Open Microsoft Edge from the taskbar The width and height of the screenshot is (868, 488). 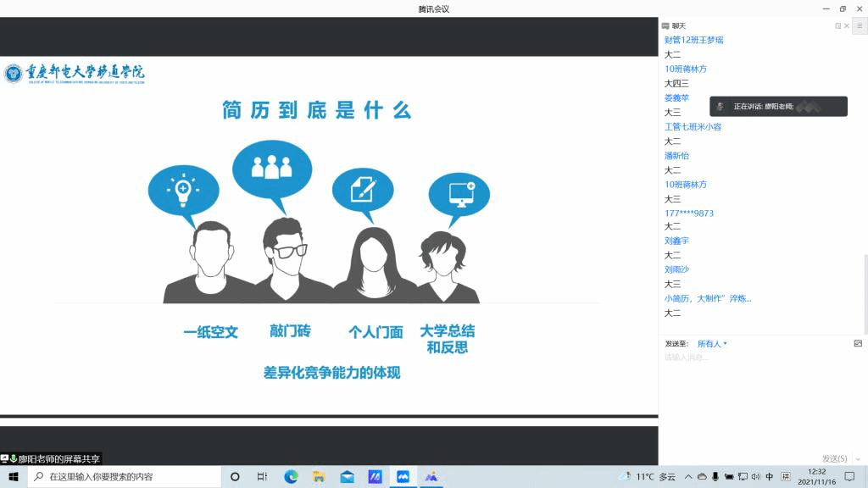click(x=291, y=477)
